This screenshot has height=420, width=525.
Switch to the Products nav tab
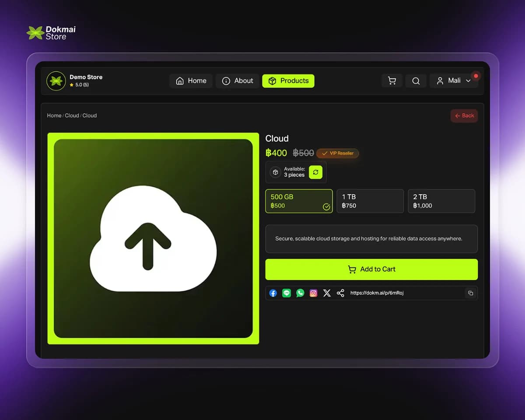(x=288, y=81)
